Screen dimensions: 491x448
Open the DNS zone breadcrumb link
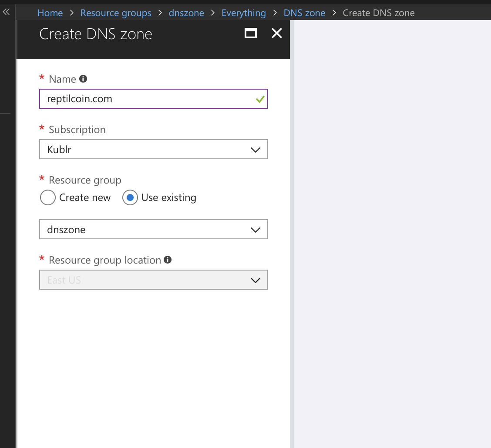tap(304, 13)
